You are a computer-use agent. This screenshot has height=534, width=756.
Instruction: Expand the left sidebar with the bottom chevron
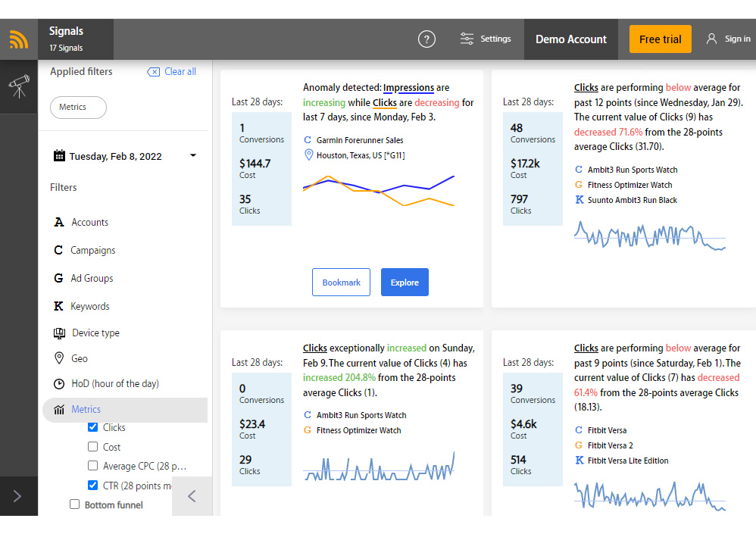click(x=17, y=496)
